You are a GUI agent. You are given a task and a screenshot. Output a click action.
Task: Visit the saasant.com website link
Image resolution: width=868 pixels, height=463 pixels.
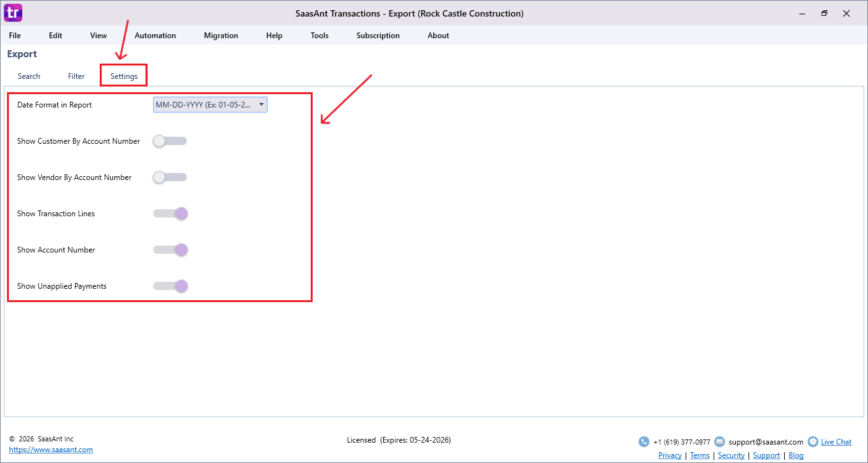(x=51, y=449)
